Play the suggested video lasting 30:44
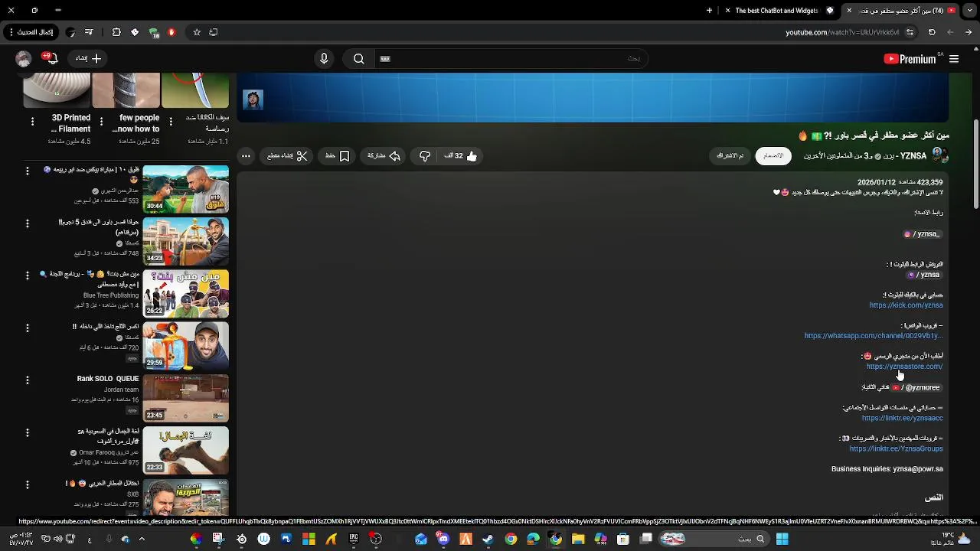 tap(186, 189)
